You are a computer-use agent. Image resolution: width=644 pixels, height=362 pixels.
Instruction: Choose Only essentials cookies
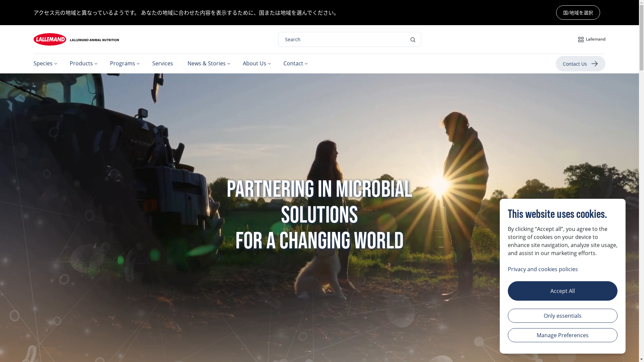[562, 316]
